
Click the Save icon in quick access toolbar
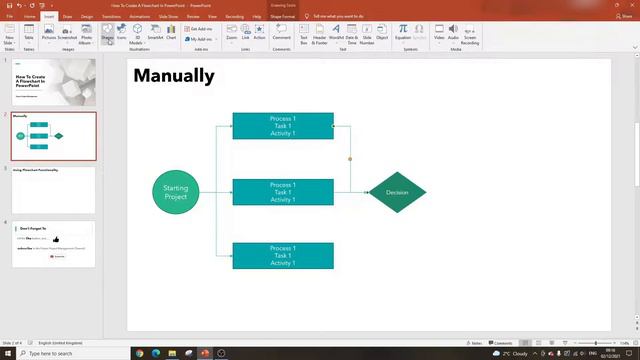[x=9, y=5]
